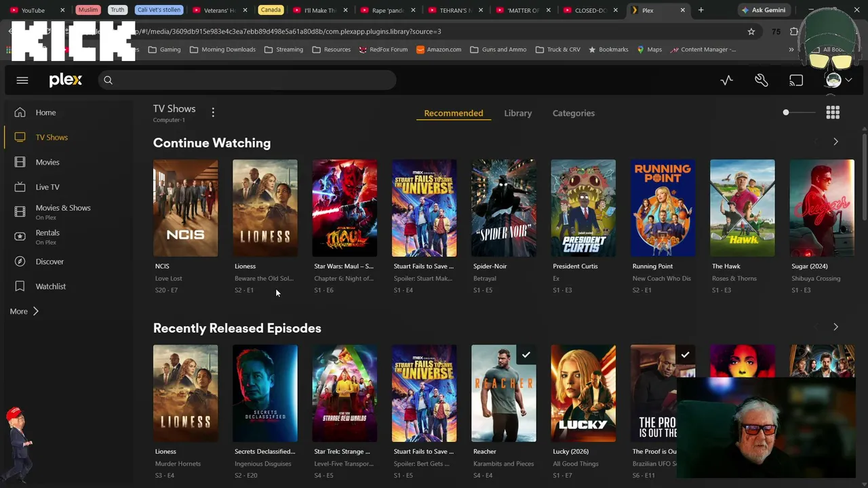Click the Cast to player icon
Viewport: 868px width, 488px height.
point(796,80)
